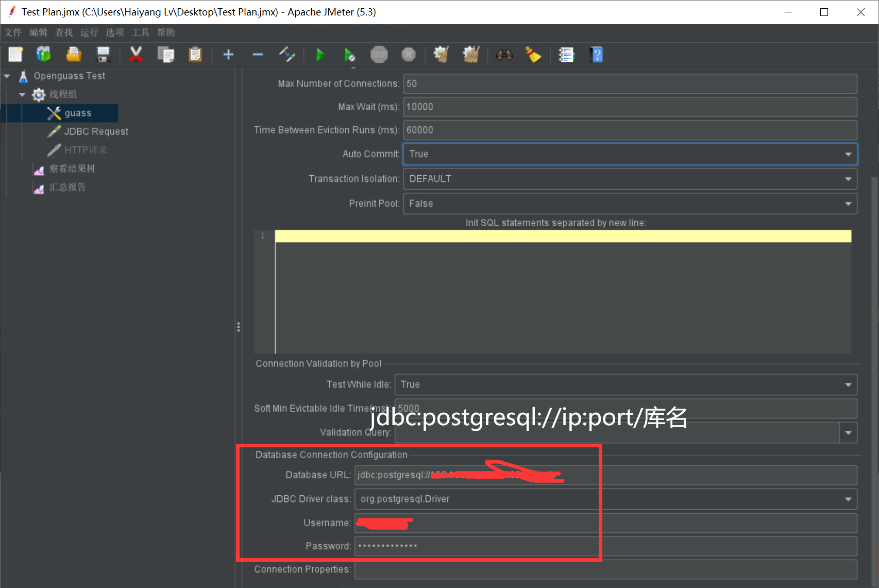Click the Password field
The image size is (879, 588).
pyautogui.click(x=606, y=546)
